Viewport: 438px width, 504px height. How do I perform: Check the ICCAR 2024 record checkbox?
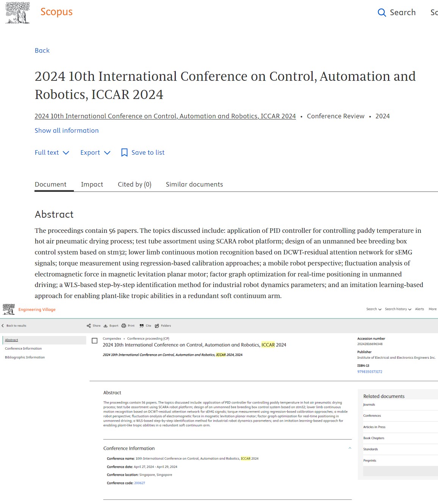coord(95,341)
